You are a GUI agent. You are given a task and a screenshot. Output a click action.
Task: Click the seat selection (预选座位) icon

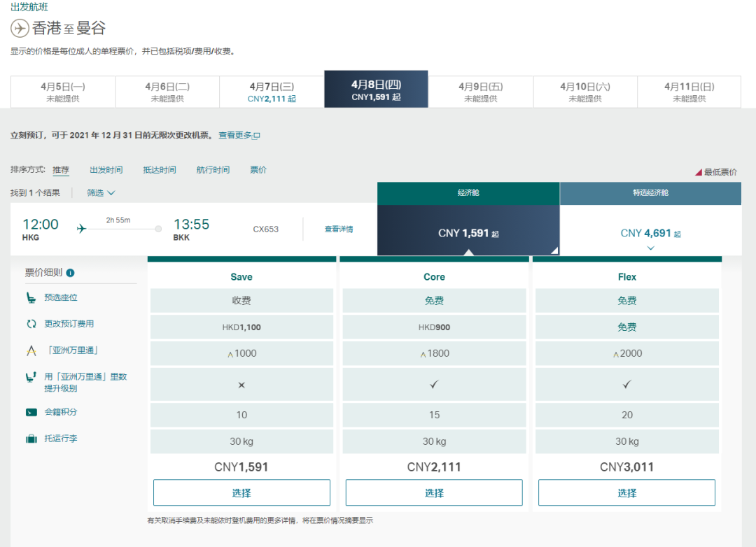pos(29,297)
